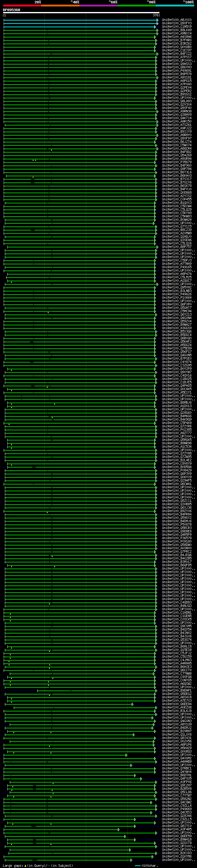Select hit UniRef100_Q6BXQ0
Screen dimensions: 197x868
tap(176, 338)
